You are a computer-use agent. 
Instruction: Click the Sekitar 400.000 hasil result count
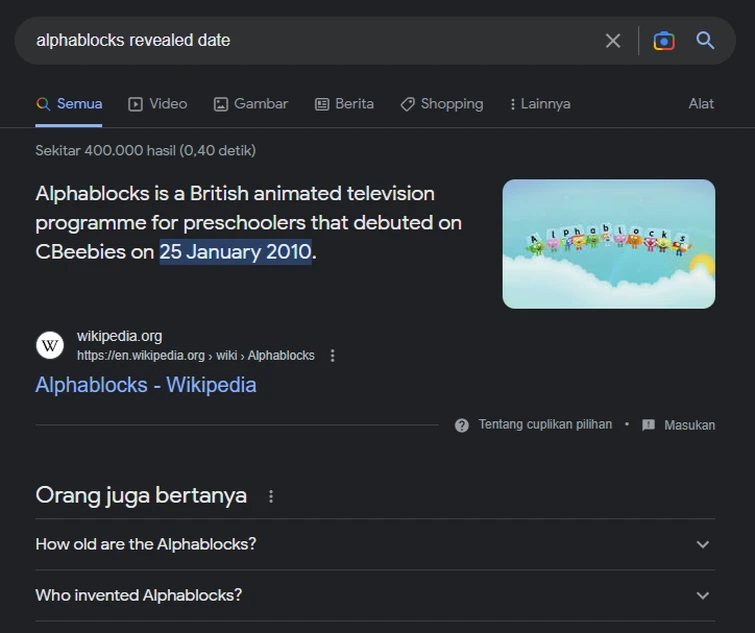pos(145,151)
